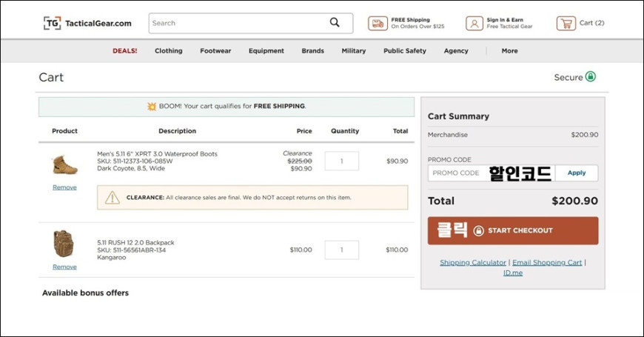Expand the More menu
The height and width of the screenshot is (337, 644).
coord(509,51)
